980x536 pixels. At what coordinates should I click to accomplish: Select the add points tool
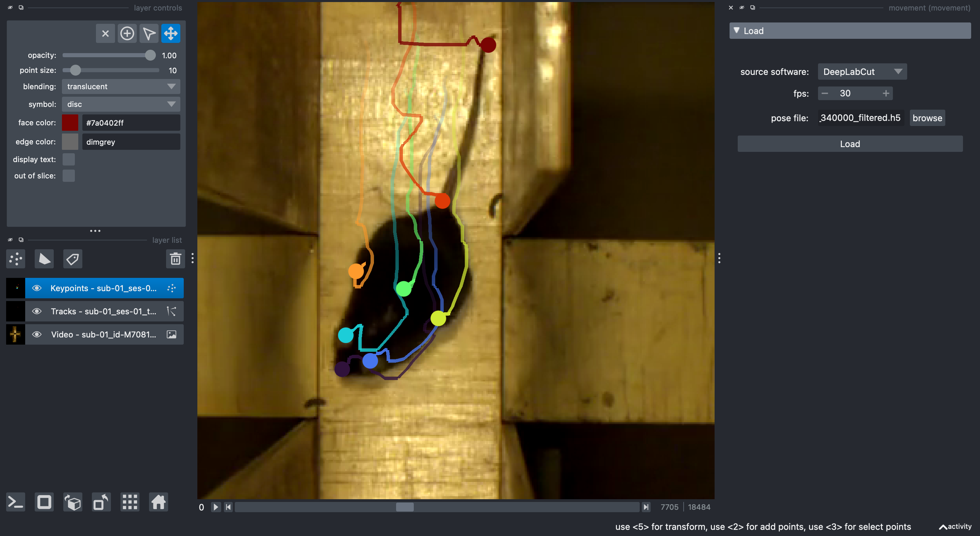pos(127,33)
